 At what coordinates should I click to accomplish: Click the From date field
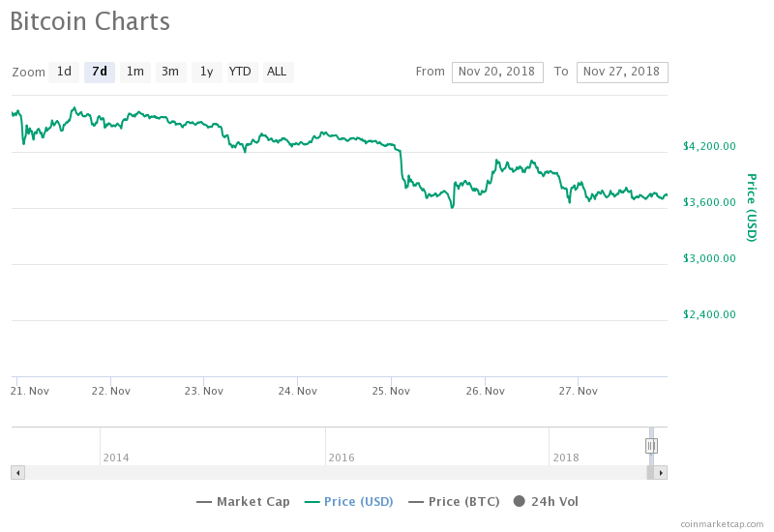pyautogui.click(x=497, y=72)
